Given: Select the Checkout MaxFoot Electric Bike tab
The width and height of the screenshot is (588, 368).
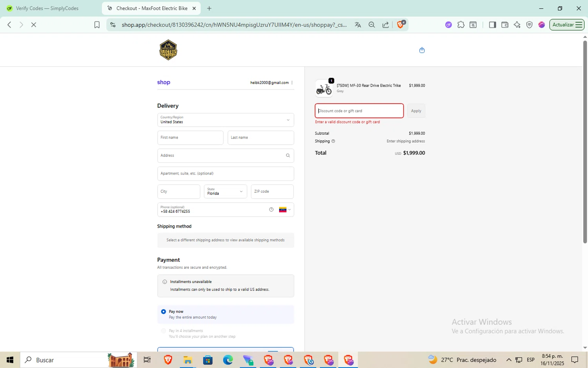Looking at the screenshot, I should [151, 8].
